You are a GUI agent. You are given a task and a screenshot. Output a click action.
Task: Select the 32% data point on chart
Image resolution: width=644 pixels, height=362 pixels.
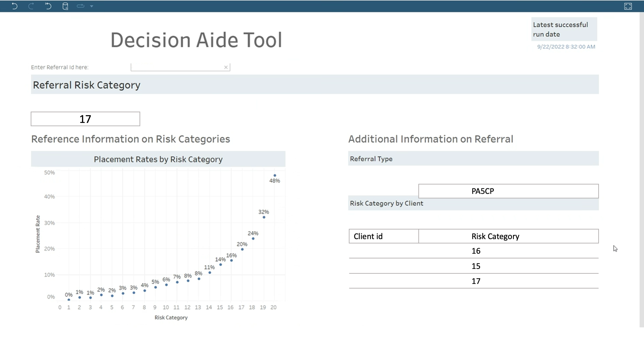coord(264,217)
